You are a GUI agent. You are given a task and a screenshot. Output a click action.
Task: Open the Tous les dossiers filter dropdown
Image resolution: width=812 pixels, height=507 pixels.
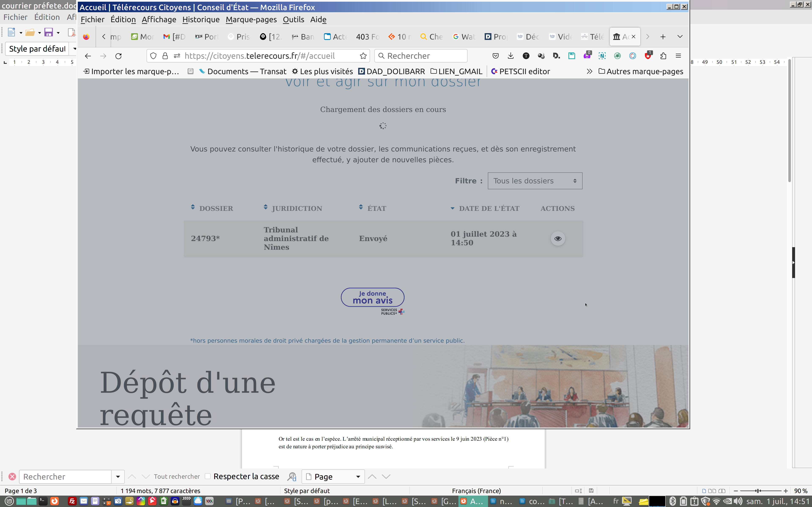pos(535,181)
